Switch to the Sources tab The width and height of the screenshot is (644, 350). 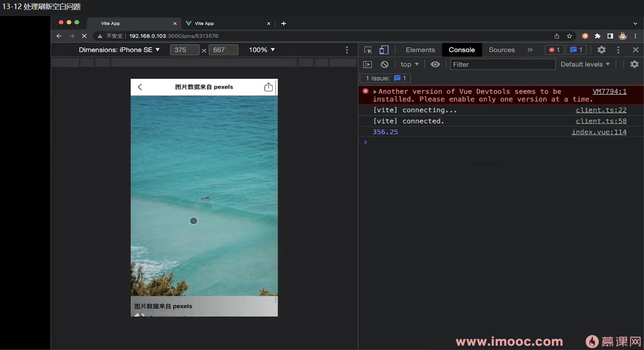[x=501, y=50]
